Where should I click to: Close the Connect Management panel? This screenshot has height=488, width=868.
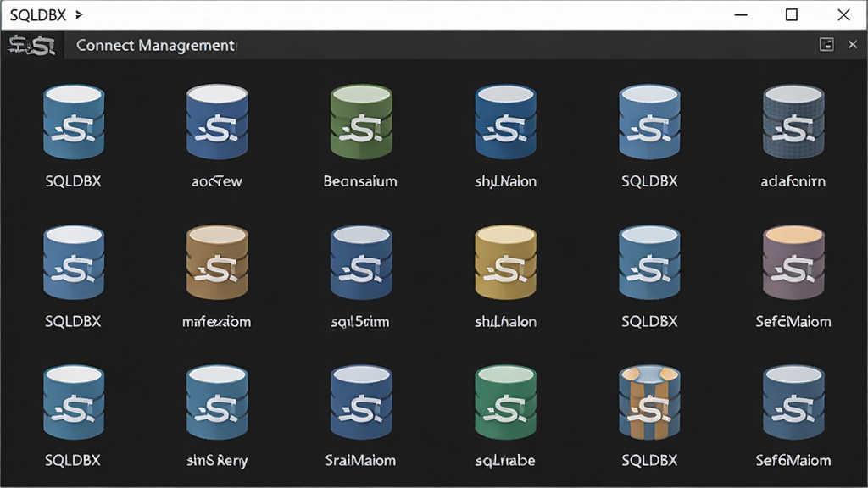(853, 45)
